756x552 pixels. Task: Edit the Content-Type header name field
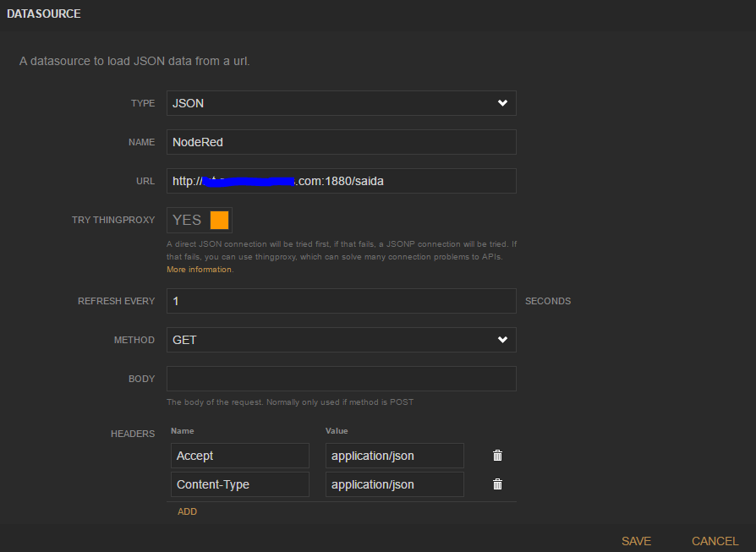click(240, 484)
